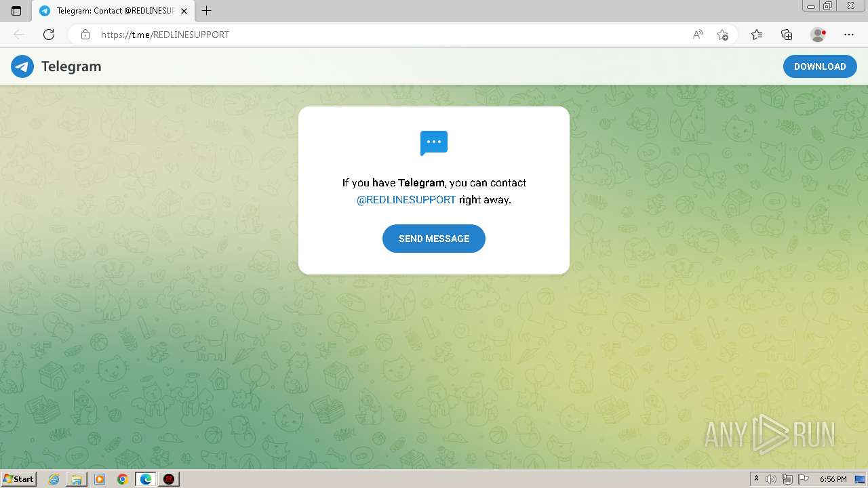868x488 pixels.
Task: Launch Internet Explorer from taskbar
Action: (x=54, y=479)
